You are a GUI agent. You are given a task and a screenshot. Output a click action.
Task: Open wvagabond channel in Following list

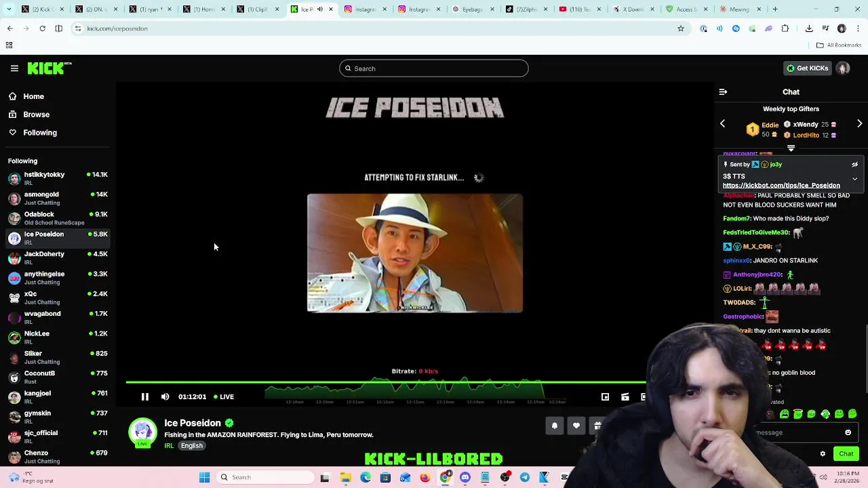[58, 317]
